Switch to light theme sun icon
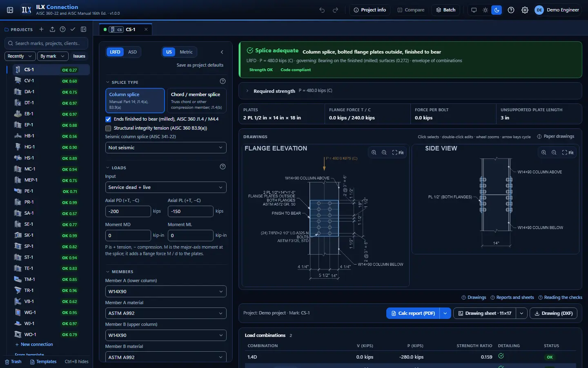The height and width of the screenshot is (368, 588). (x=485, y=10)
